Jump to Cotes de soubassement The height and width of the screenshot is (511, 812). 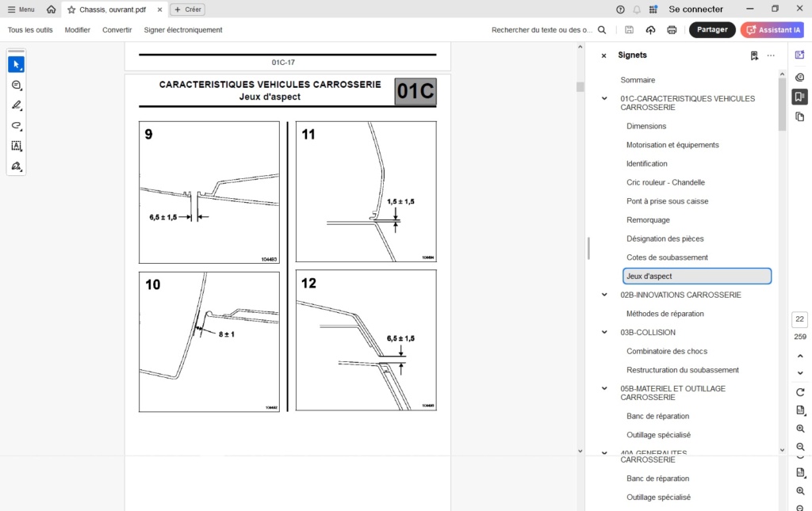coord(667,257)
